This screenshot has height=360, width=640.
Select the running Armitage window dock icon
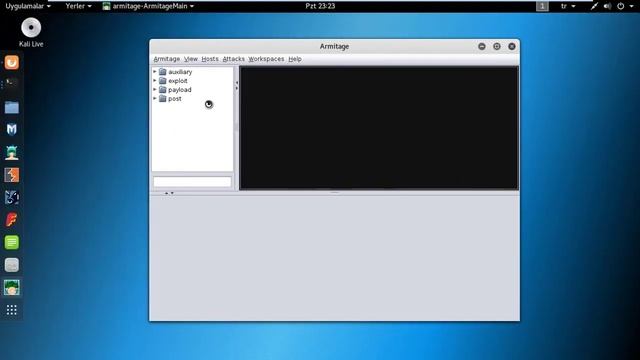click(12, 288)
